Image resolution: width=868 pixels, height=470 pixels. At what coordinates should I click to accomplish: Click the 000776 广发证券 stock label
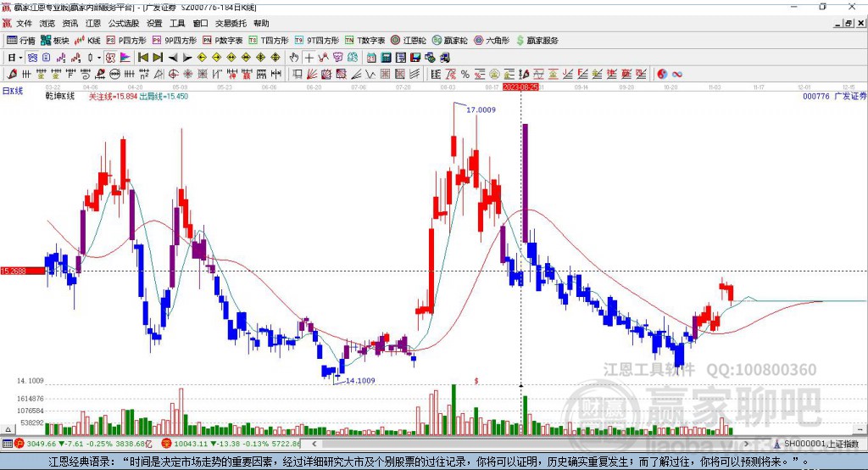pos(834,97)
